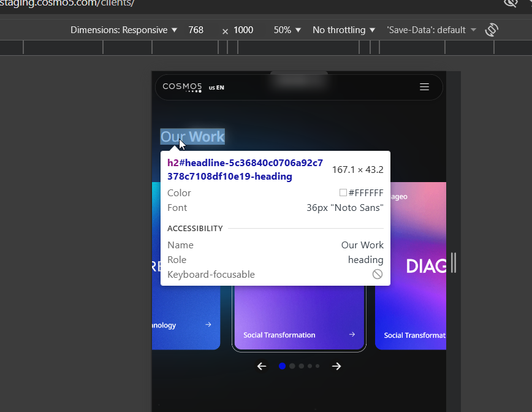Open the Dimensions: Responsive dropdown
The height and width of the screenshot is (412, 532).
click(x=124, y=30)
